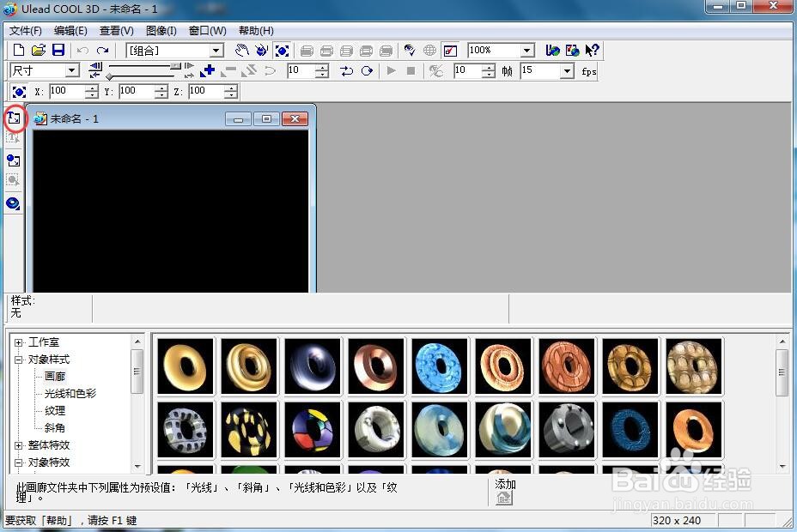Toggle Ping-pong mode arrows icon
Image resolution: width=797 pixels, height=532 pixels.
(347, 70)
